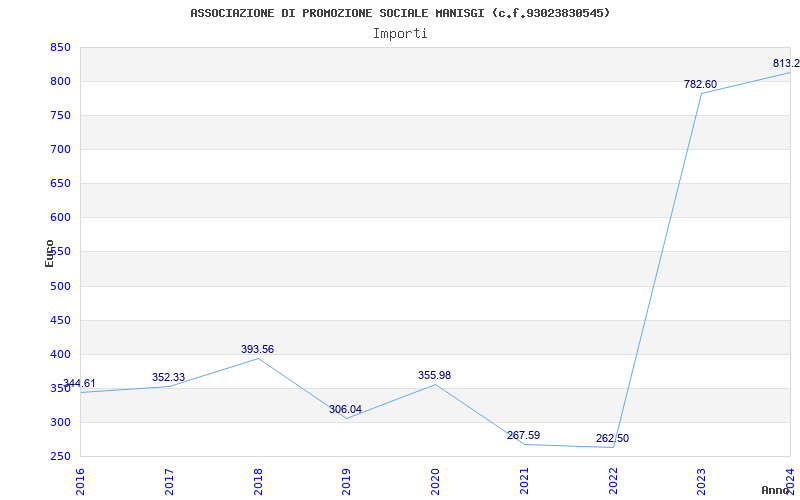Click the 500 y-axis tick label
This screenshot has width=800, height=500.
pos(60,286)
